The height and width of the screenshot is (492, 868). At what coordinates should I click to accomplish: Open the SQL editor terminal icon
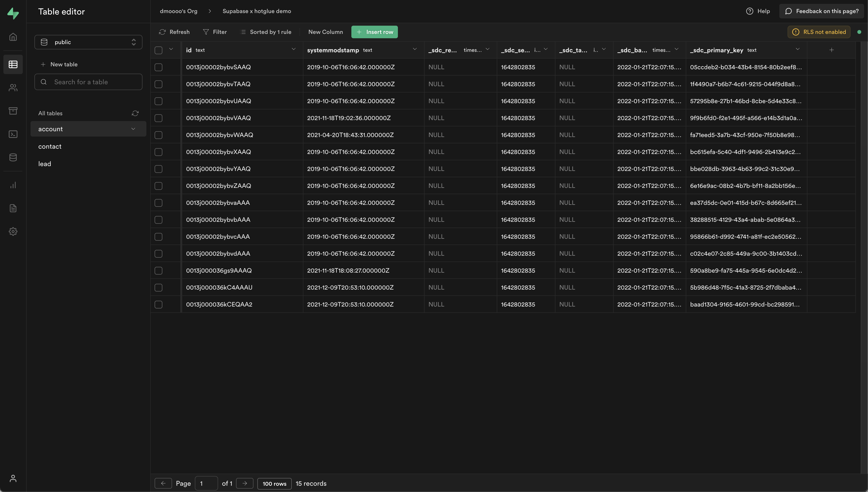(13, 134)
